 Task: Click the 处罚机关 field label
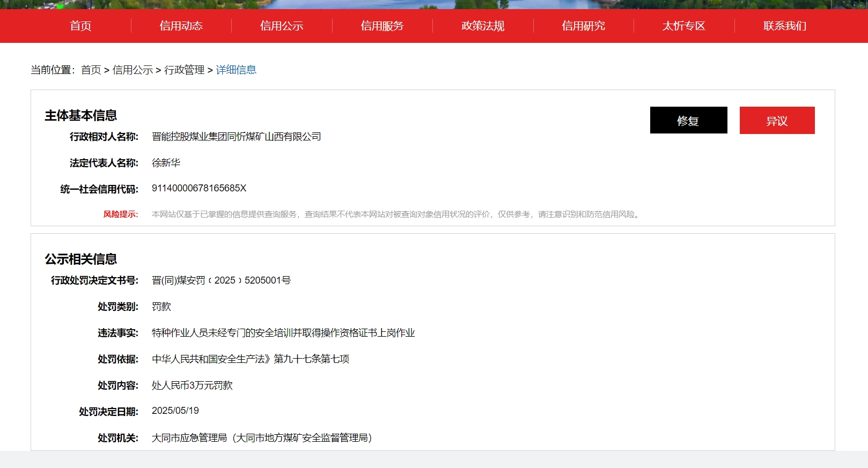[x=118, y=438]
